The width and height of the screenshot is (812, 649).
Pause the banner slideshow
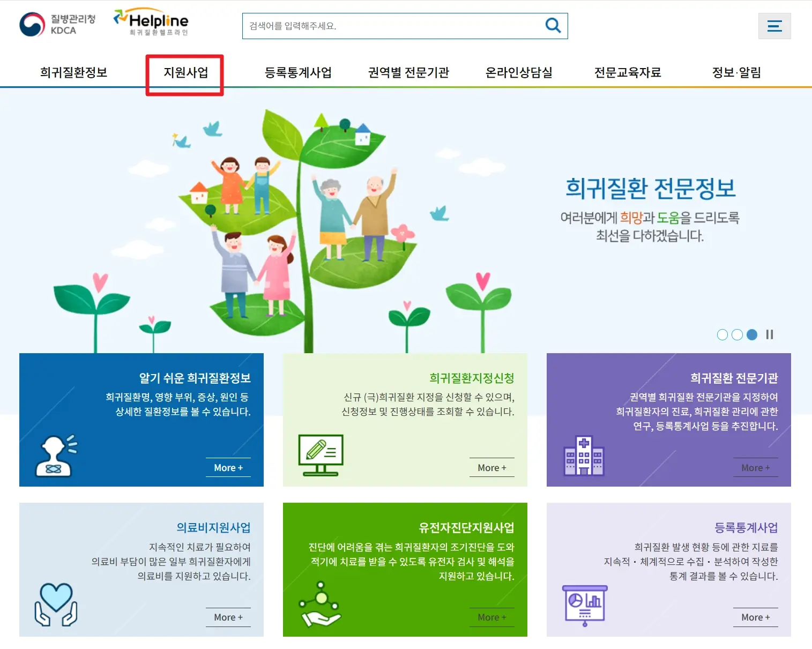coord(770,334)
